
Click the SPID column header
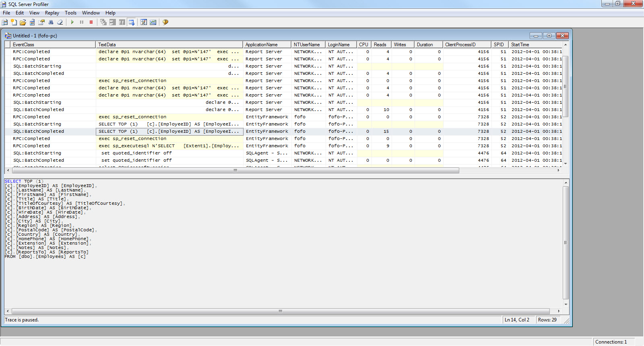tap(500, 45)
